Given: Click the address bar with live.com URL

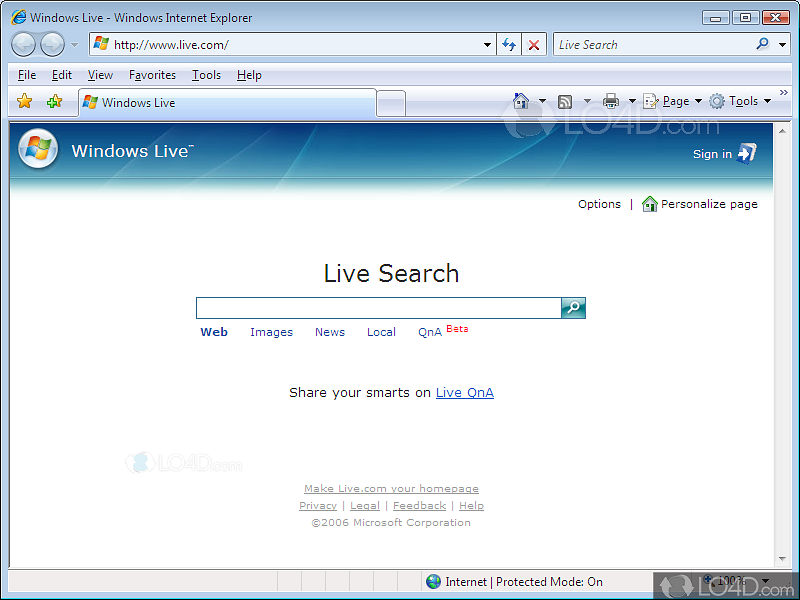Looking at the screenshot, I should click(293, 44).
